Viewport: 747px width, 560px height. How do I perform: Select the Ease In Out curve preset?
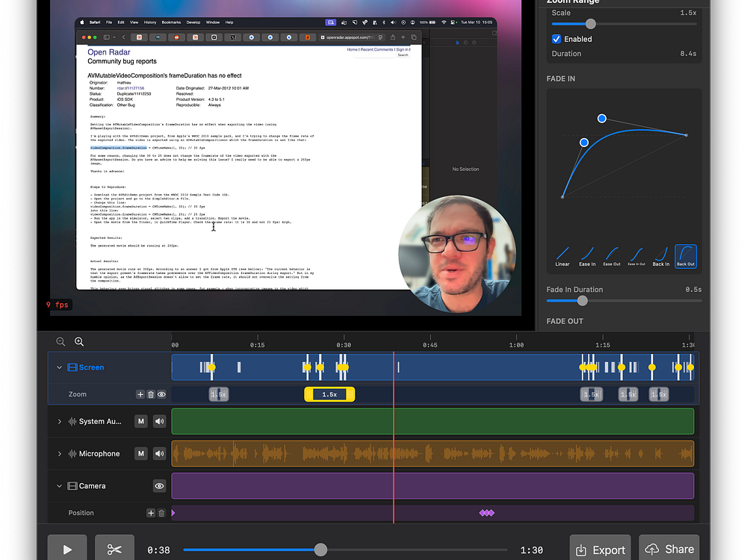[x=636, y=256]
